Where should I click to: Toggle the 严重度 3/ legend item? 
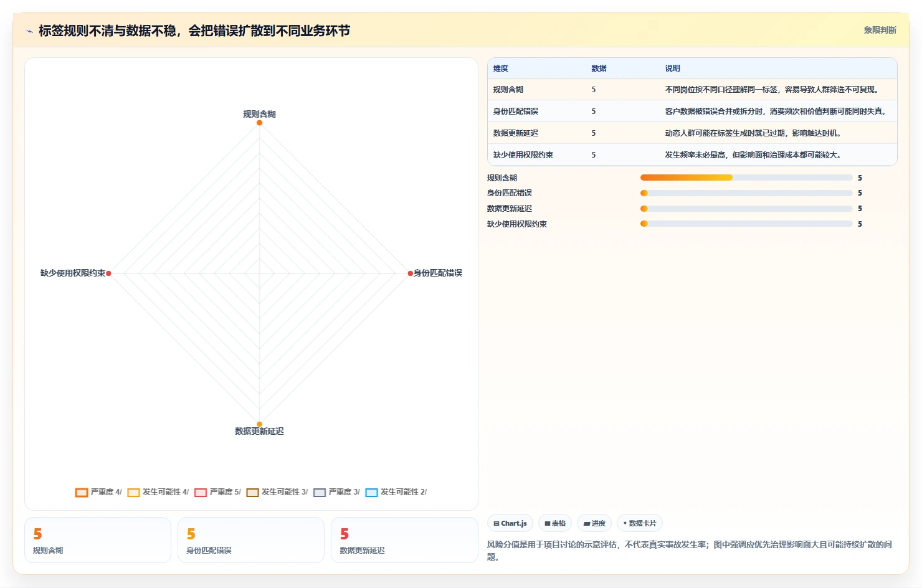point(336,492)
